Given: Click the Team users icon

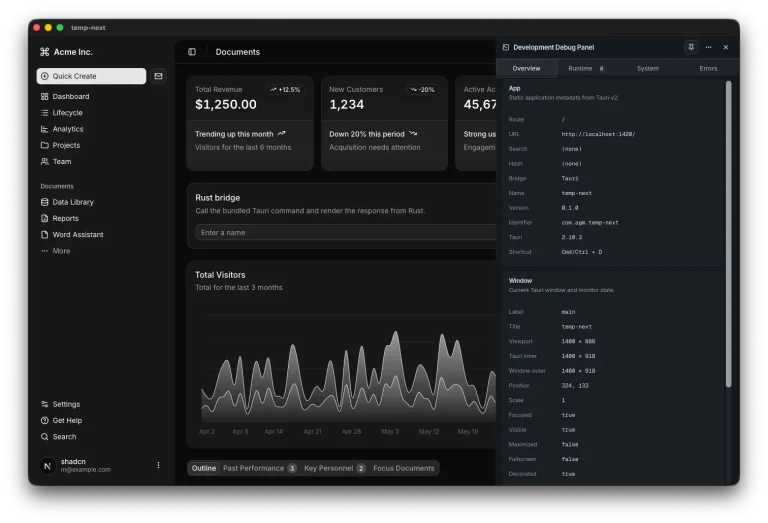Looking at the screenshot, I should click(x=45, y=161).
